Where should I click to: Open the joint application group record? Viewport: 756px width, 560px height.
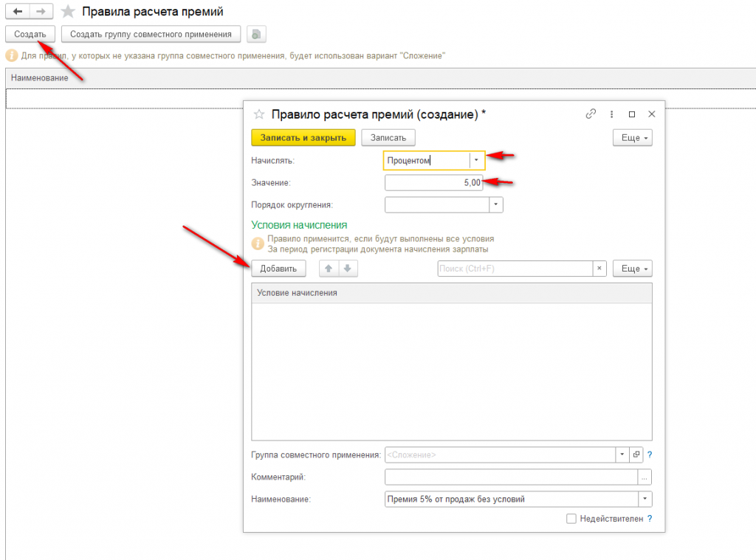click(636, 454)
